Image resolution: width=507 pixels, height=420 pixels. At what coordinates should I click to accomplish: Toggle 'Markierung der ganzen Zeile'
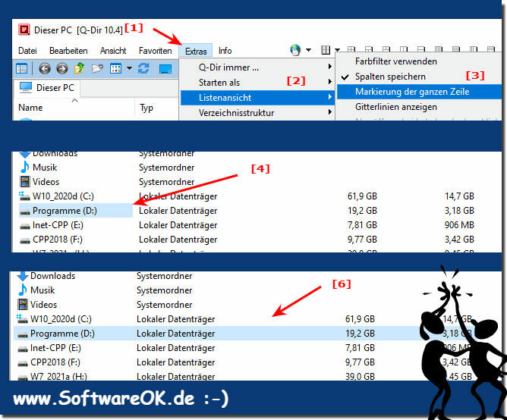419,92
